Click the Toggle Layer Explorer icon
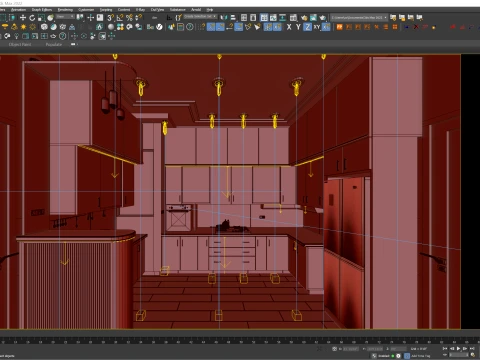480x360 pixels. pos(253,18)
